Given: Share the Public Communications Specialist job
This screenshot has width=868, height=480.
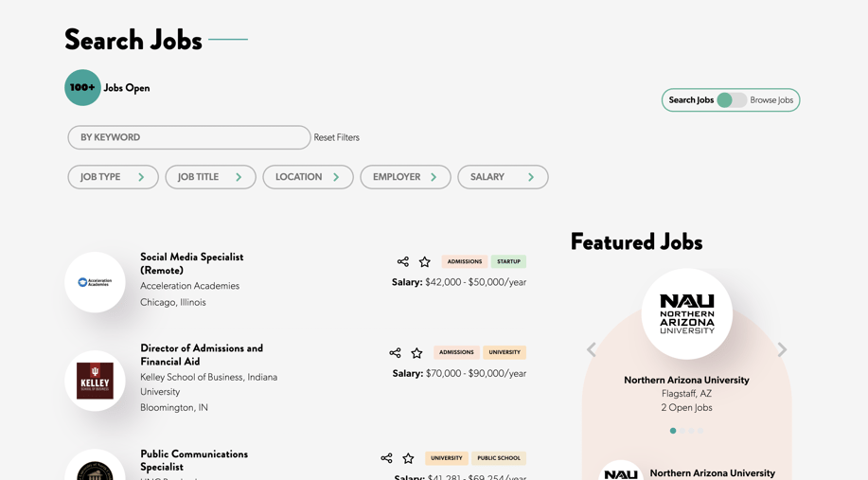Looking at the screenshot, I should coord(386,458).
